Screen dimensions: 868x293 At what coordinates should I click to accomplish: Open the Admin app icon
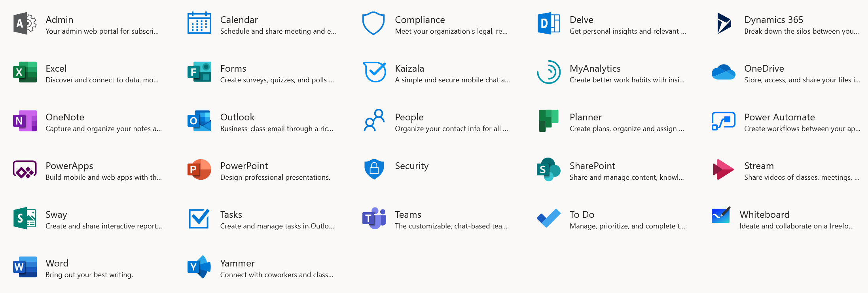[25, 23]
